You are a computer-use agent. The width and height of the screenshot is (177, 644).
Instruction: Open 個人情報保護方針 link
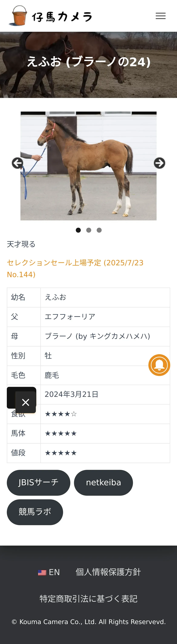(x=108, y=572)
